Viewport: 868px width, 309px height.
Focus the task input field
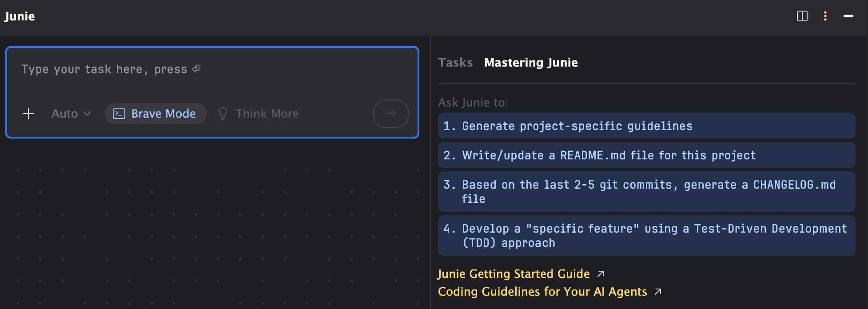tap(212, 70)
